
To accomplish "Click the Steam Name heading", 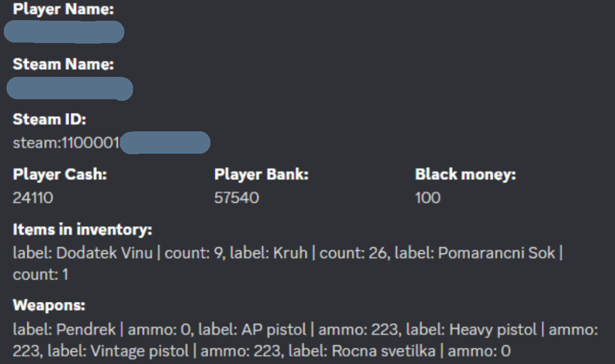I will point(63,64).
